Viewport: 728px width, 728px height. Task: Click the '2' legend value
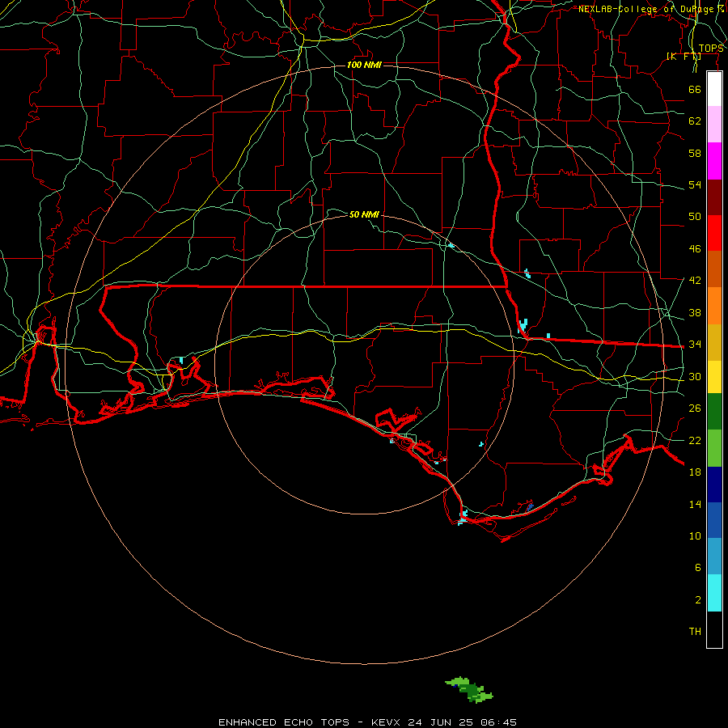(697, 600)
